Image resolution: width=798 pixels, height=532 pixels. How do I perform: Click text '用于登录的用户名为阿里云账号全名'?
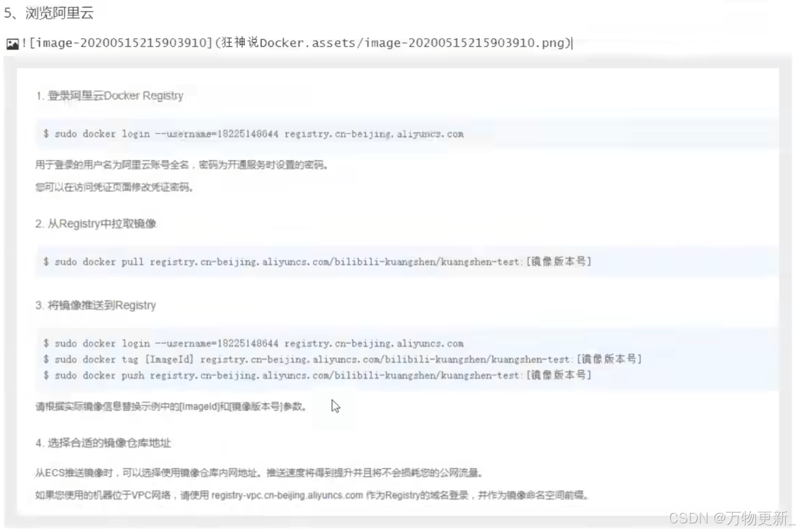coord(112,165)
